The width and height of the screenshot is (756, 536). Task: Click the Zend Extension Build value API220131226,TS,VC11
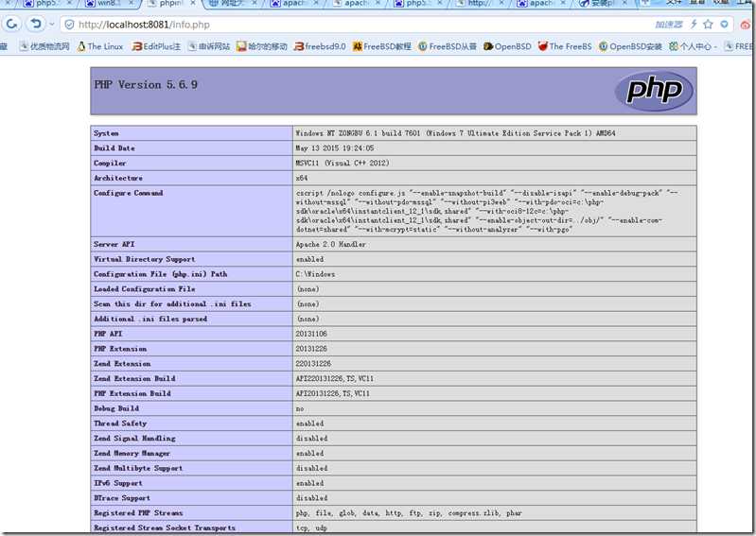coord(335,379)
